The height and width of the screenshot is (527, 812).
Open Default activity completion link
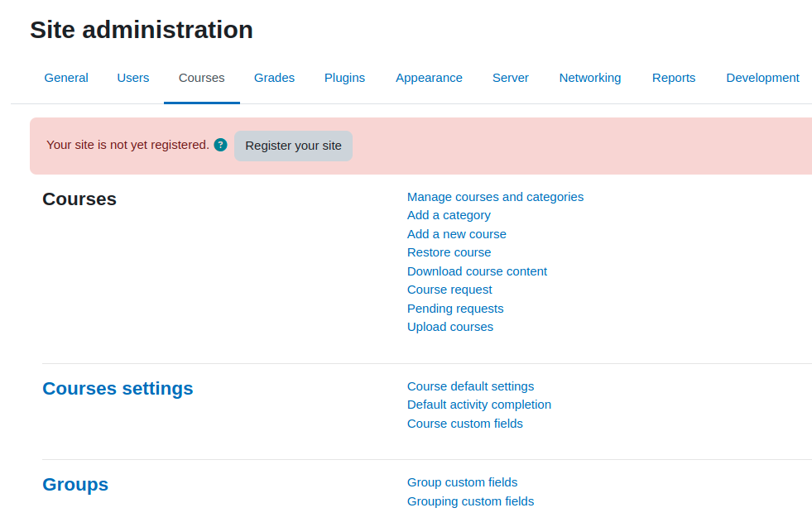click(x=479, y=405)
